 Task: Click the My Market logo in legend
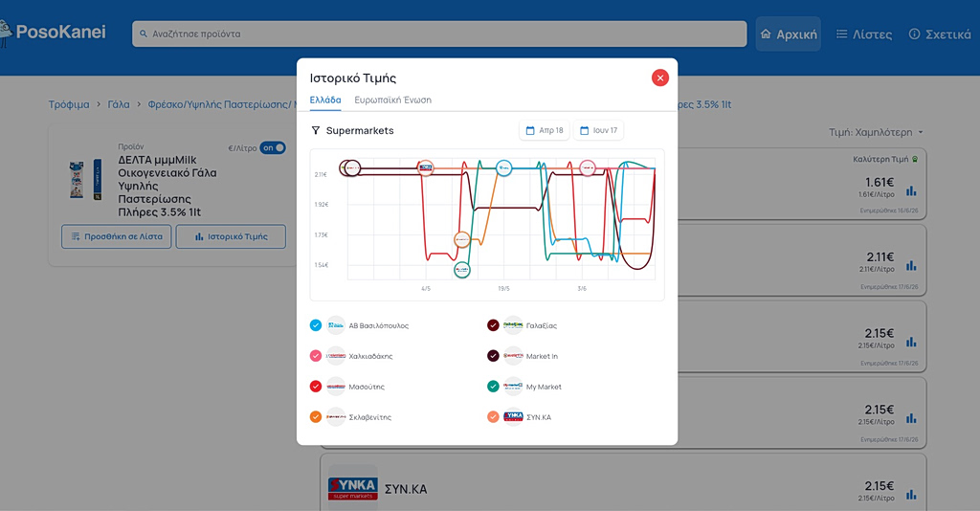click(x=513, y=387)
